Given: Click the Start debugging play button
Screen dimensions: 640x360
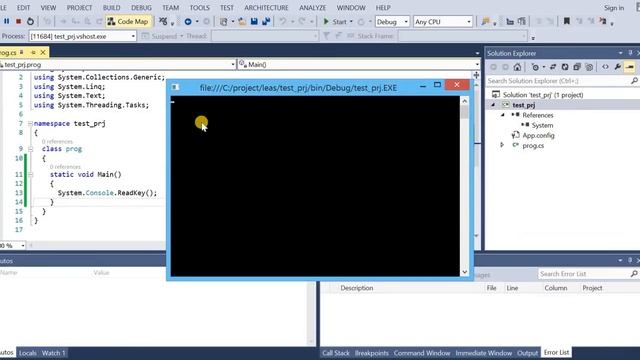Looking at the screenshot, I should coord(335,22).
